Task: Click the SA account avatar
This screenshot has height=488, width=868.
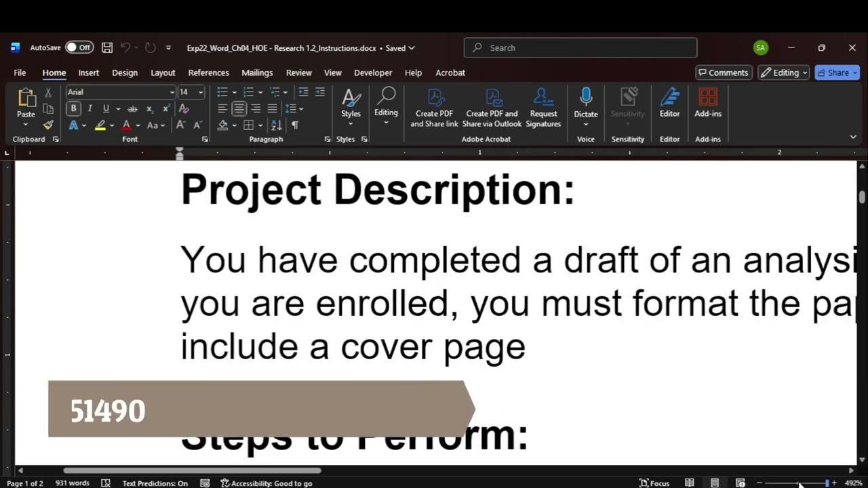Action: [x=761, y=47]
